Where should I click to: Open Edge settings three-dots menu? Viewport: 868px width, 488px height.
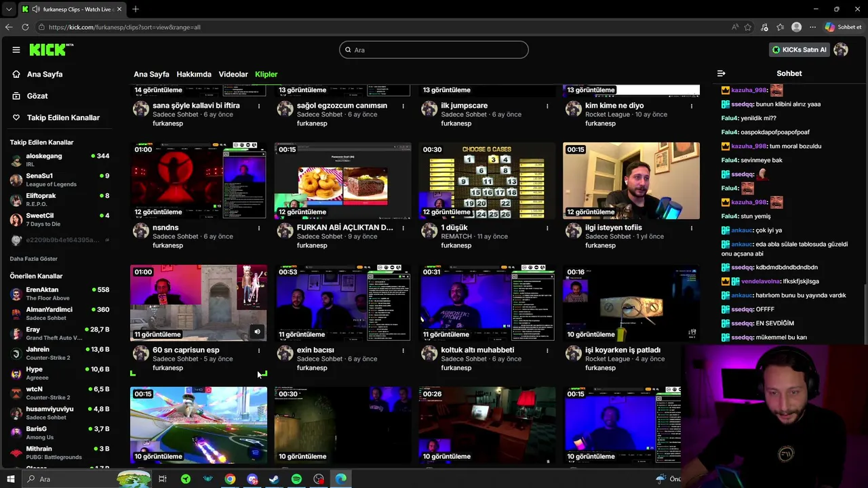[812, 27]
